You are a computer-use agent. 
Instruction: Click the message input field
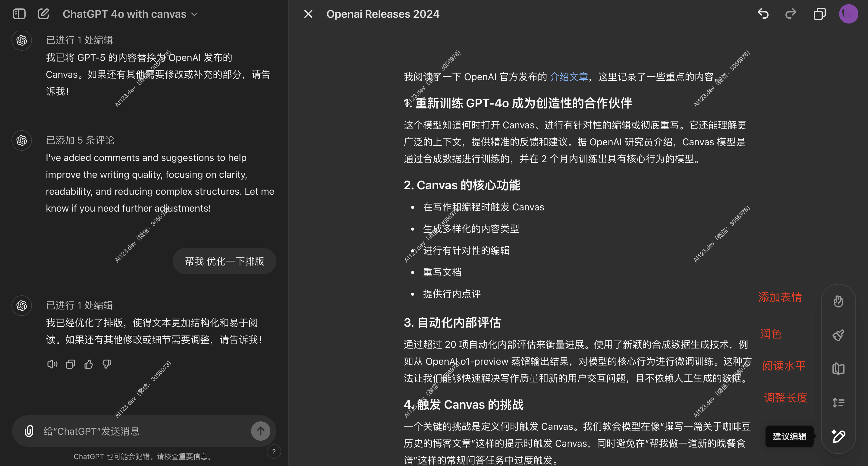pos(144,431)
